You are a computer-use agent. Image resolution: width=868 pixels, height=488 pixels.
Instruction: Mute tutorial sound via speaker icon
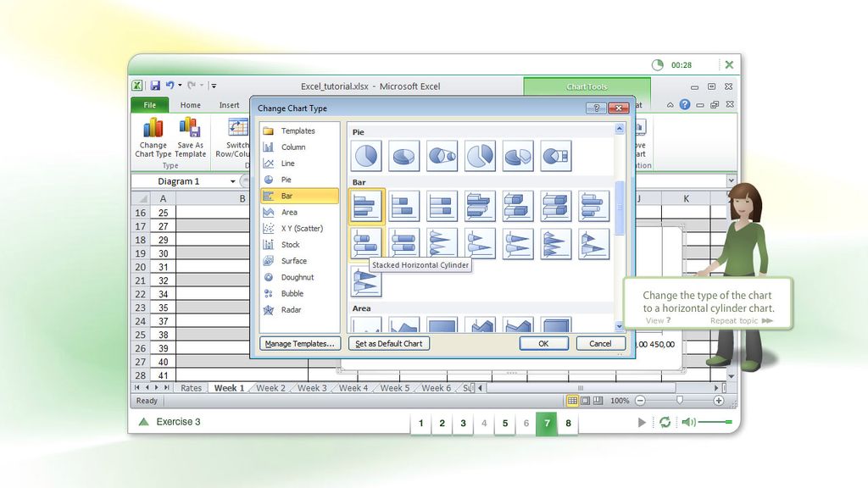pyautogui.click(x=688, y=422)
